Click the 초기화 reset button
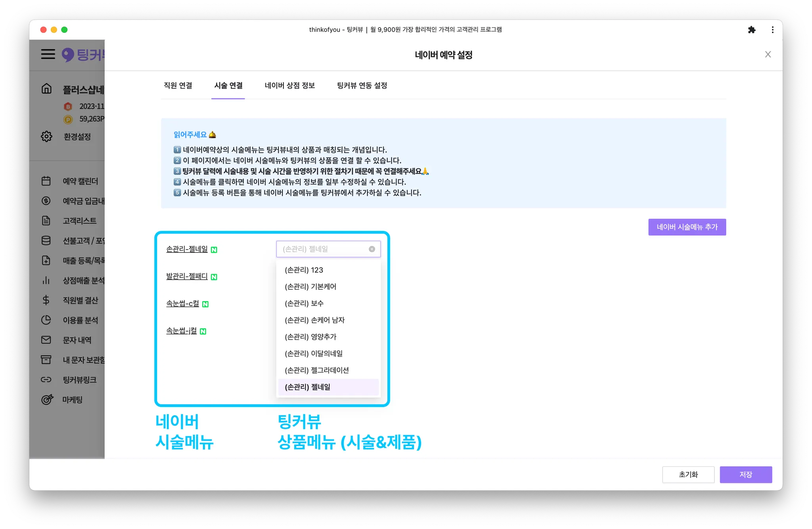Screen dimensions: 812x529 coord(688,474)
